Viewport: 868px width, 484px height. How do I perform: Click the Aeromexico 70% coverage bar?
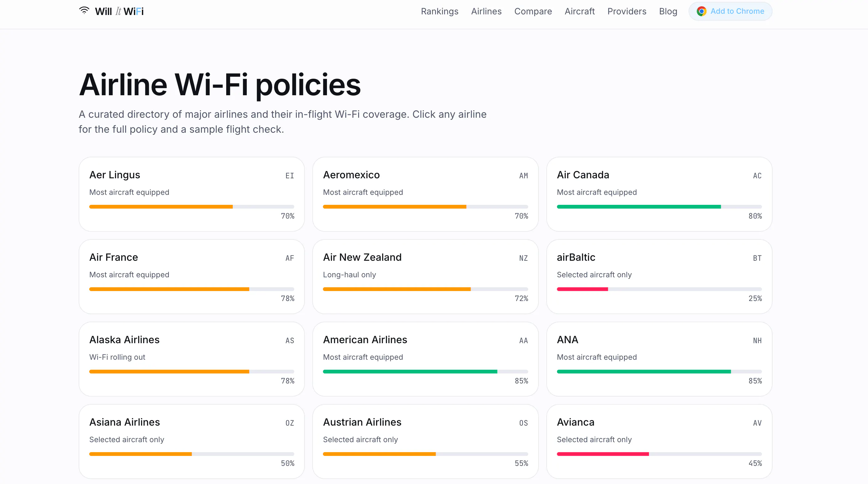tap(425, 207)
